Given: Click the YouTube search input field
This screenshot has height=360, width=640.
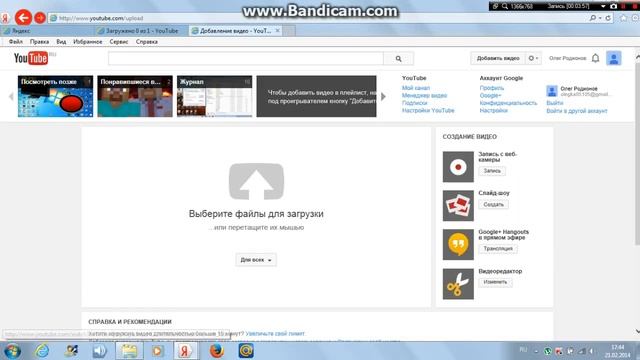Looking at the screenshot, I should (246, 59).
